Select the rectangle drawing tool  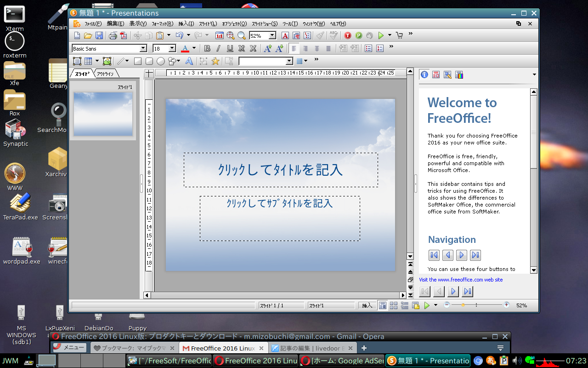coord(137,61)
